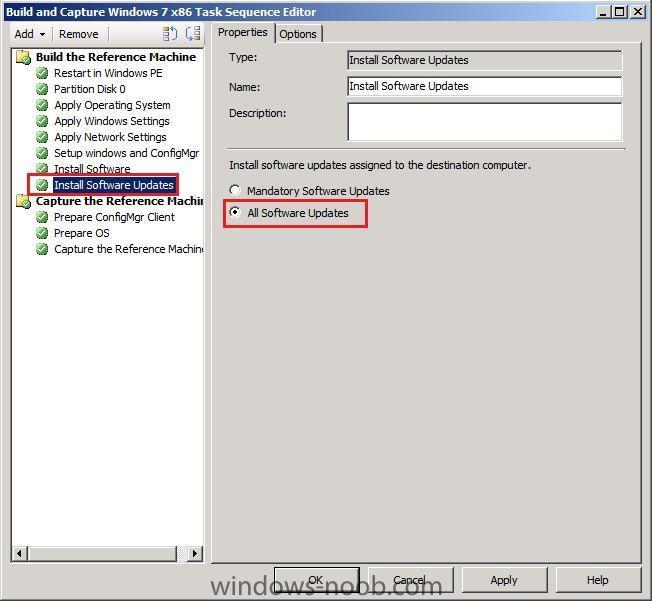The width and height of the screenshot is (652, 601).
Task: Select the Capture the Reference Machine step
Action: 128,249
